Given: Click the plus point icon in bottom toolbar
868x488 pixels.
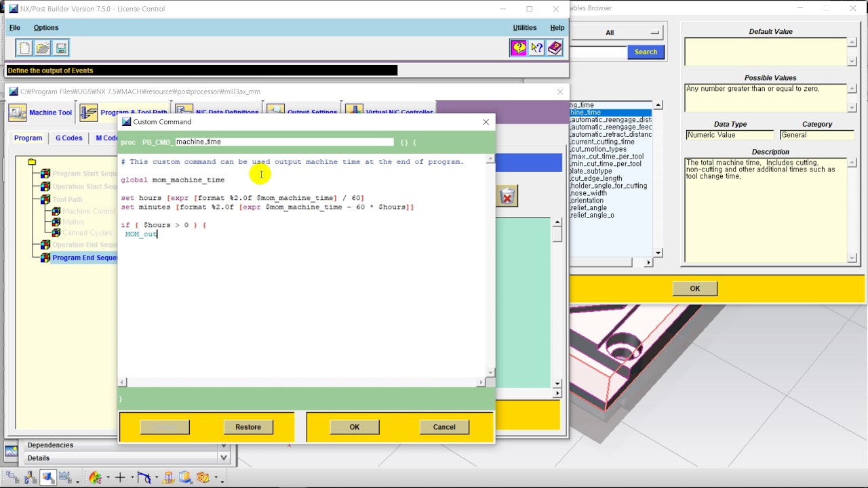Looking at the screenshot, I should pos(120,478).
